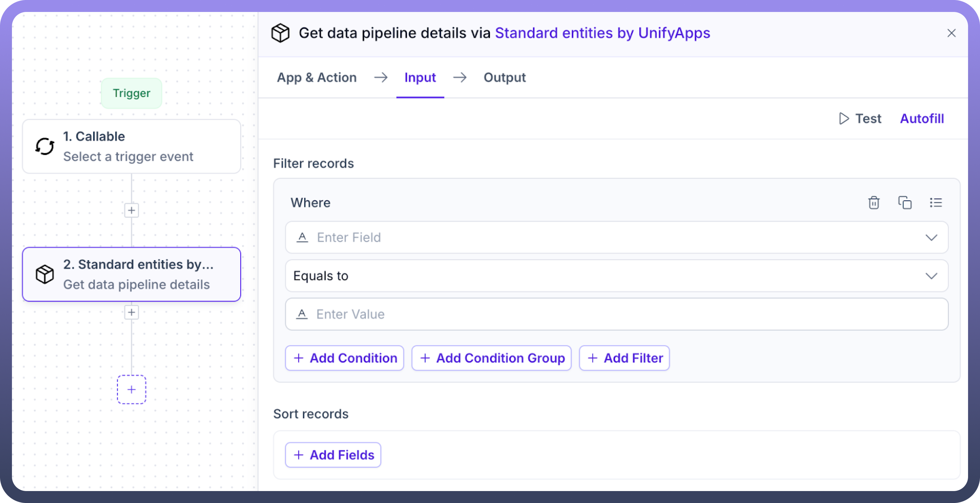Duplicate the Where condition group
This screenshot has width=980, height=503.
tap(905, 202)
